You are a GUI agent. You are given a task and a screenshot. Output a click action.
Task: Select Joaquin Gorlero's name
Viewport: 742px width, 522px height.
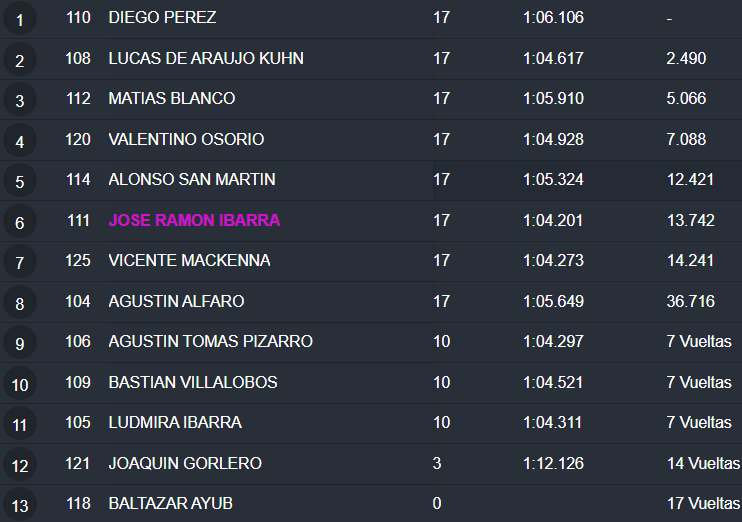(x=185, y=464)
